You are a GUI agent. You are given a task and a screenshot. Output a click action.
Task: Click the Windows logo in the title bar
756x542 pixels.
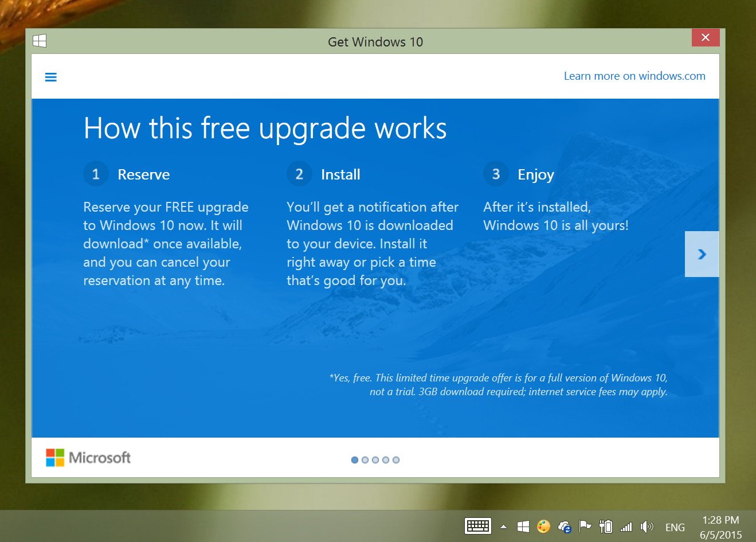40,41
